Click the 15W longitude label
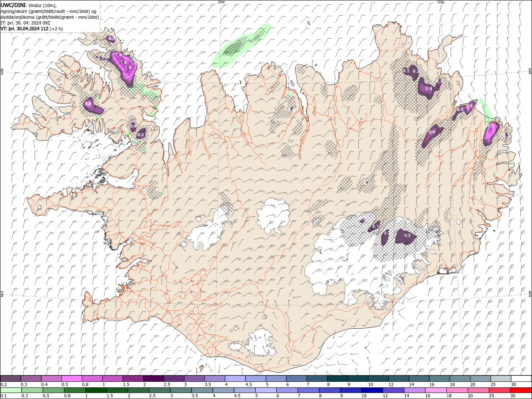Image resolution: width=532 pixels, height=399 pixels. pyautogui.click(x=440, y=2)
